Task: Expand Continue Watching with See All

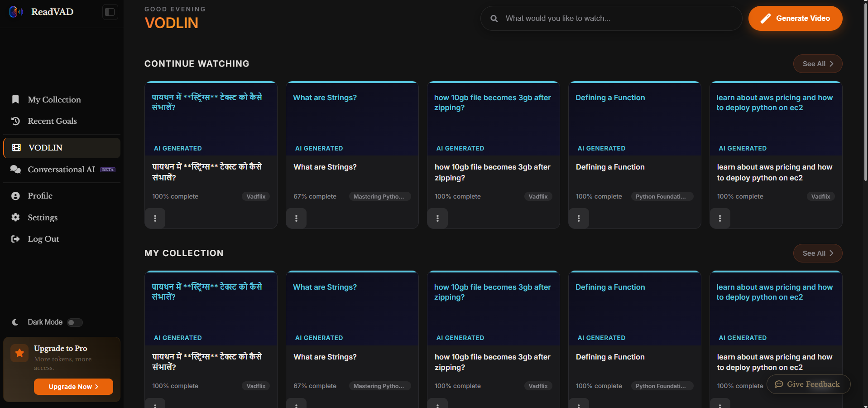Action: (818, 64)
